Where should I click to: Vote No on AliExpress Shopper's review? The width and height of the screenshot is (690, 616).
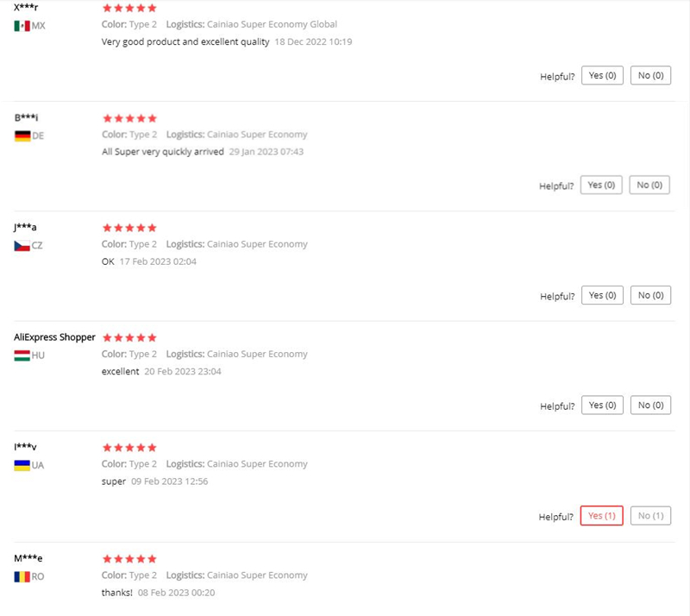point(650,405)
